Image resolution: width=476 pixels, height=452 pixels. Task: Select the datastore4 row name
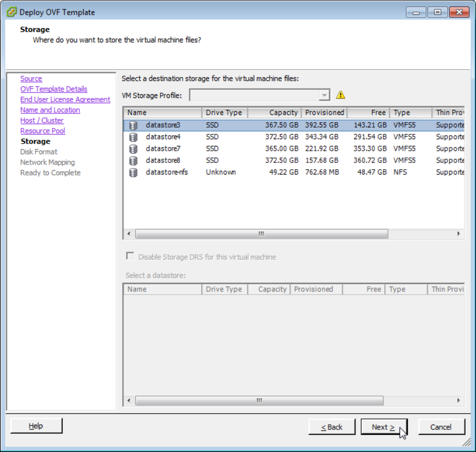pos(163,137)
